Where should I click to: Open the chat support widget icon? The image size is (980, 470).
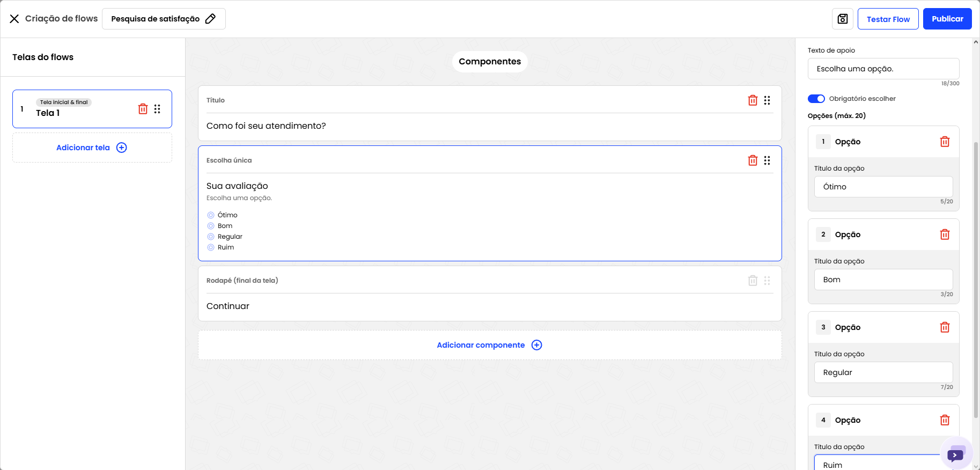956,454
